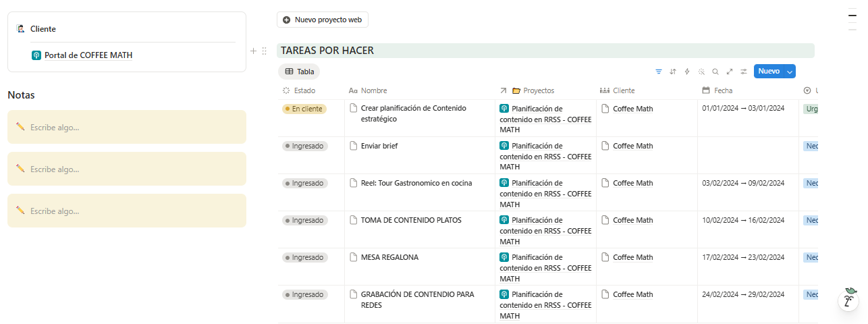Click pencil icon in first note box
The width and height of the screenshot is (868, 324).
(x=20, y=126)
